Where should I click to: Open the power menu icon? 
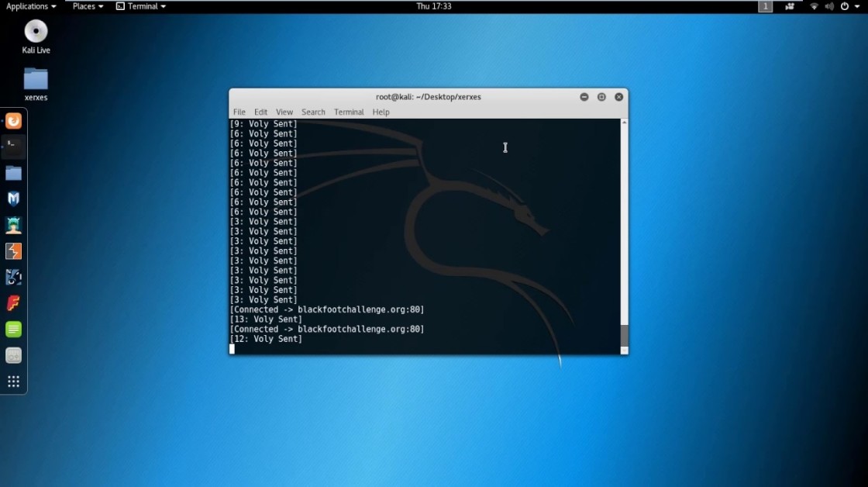845,6
